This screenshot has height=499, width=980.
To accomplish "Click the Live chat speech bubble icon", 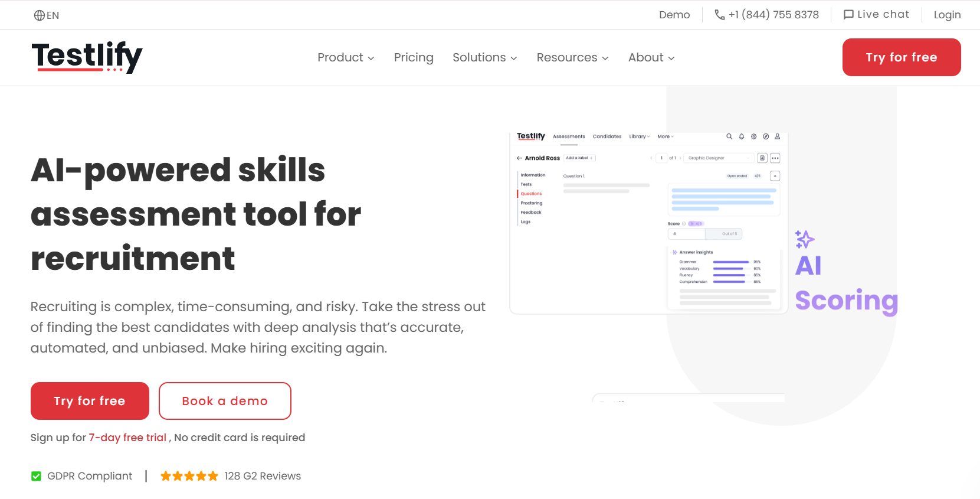I will (848, 15).
